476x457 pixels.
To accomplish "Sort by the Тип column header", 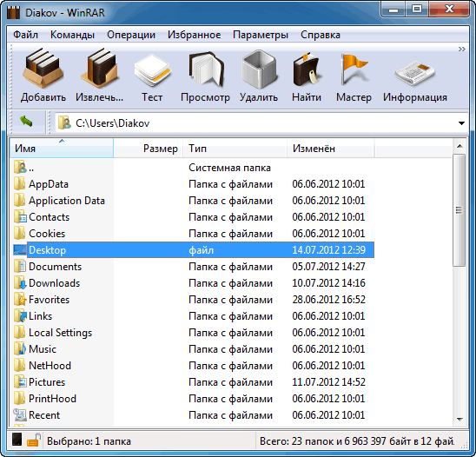I will coord(235,149).
